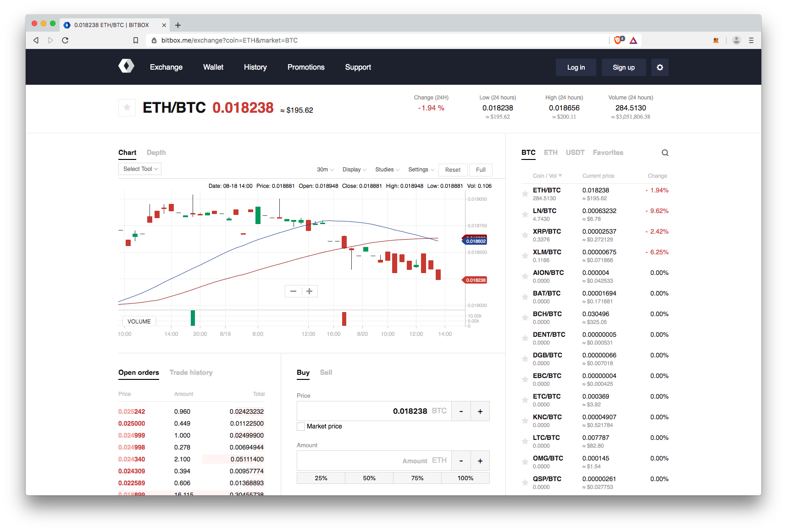Screen dimensions: 787x532
Task: Open the MetaMask fox extension icon
Action: [716, 40]
